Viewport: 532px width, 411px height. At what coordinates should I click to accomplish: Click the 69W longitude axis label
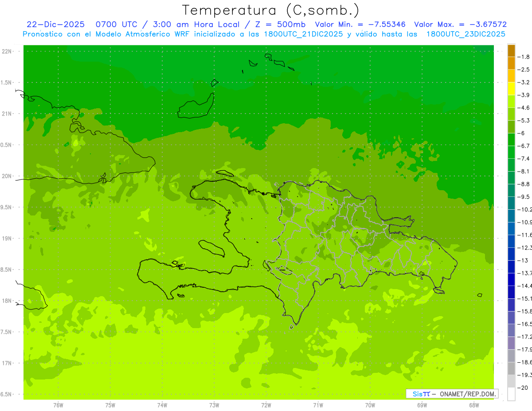(x=422, y=405)
